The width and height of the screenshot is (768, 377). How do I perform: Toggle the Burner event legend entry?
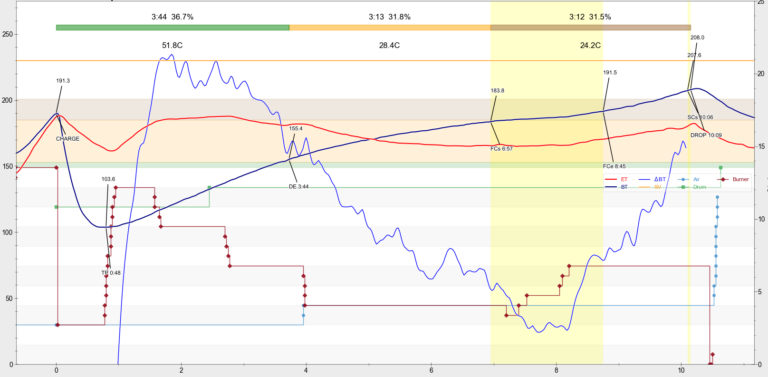(x=733, y=180)
